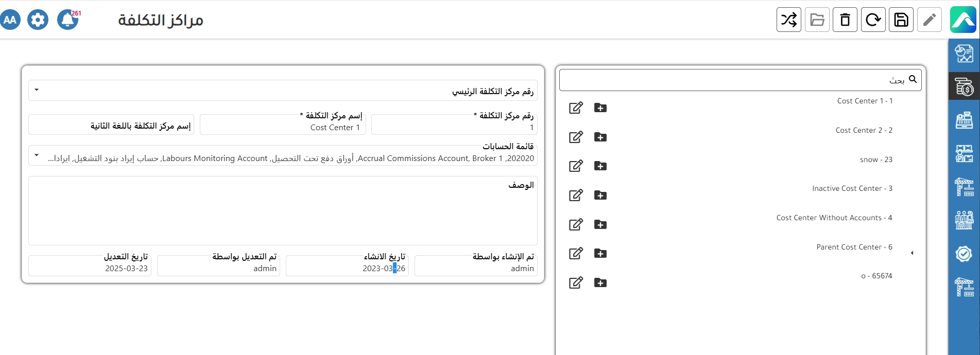
Task: Click the cost center search field
Action: pos(731,80)
